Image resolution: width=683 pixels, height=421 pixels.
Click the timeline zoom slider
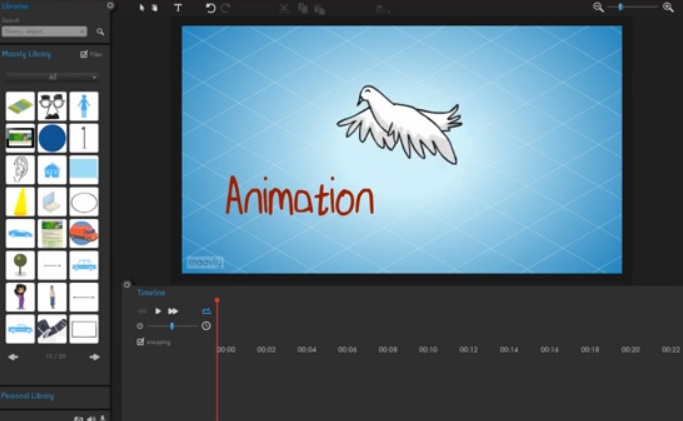(171, 326)
